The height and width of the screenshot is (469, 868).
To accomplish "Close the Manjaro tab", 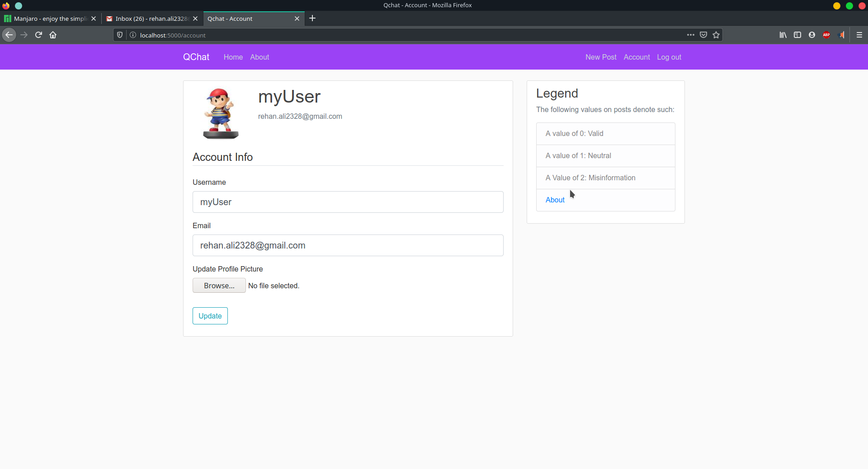I will pyautogui.click(x=94, y=19).
